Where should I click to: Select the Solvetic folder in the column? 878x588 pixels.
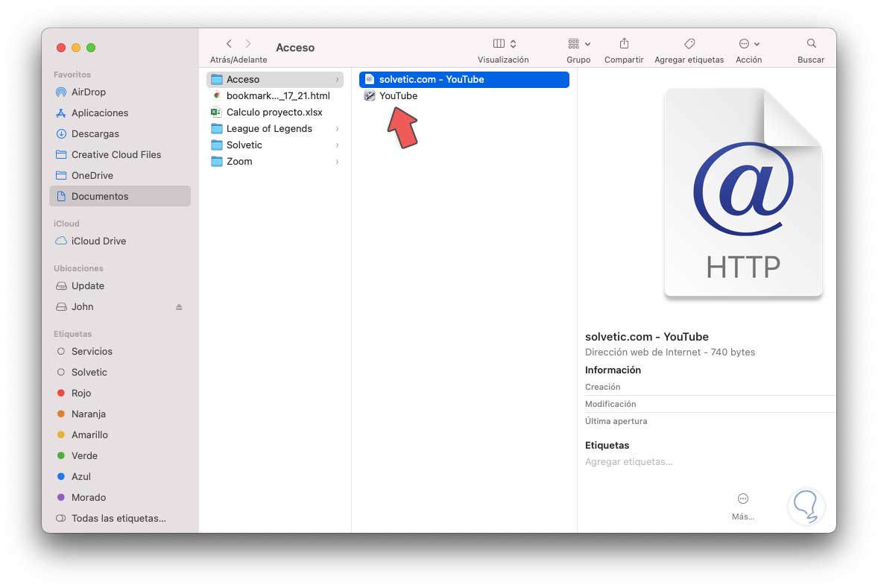click(275, 145)
